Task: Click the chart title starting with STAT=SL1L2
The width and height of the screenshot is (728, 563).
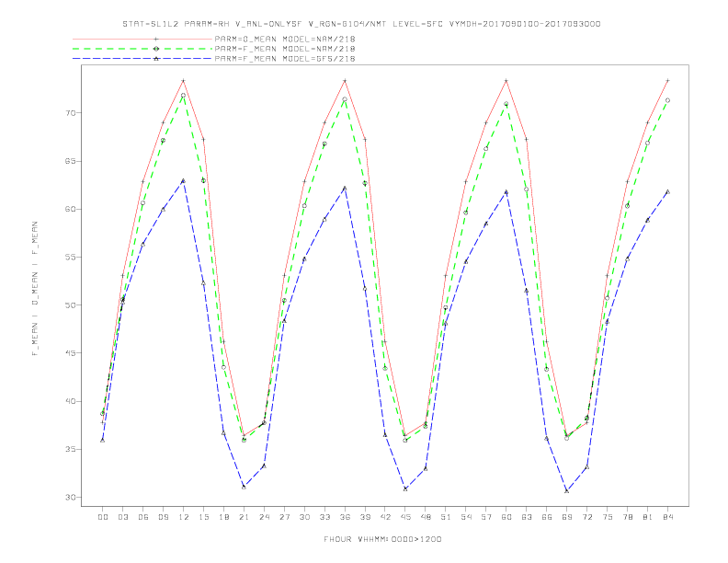Action: click(361, 24)
